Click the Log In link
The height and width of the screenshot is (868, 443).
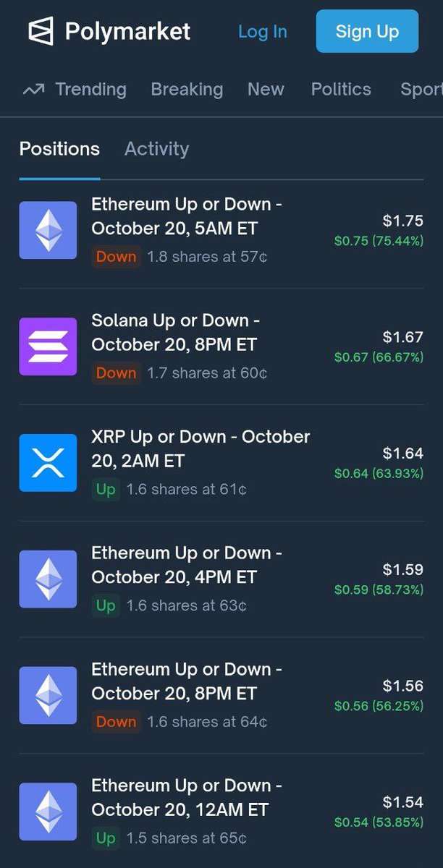point(263,32)
